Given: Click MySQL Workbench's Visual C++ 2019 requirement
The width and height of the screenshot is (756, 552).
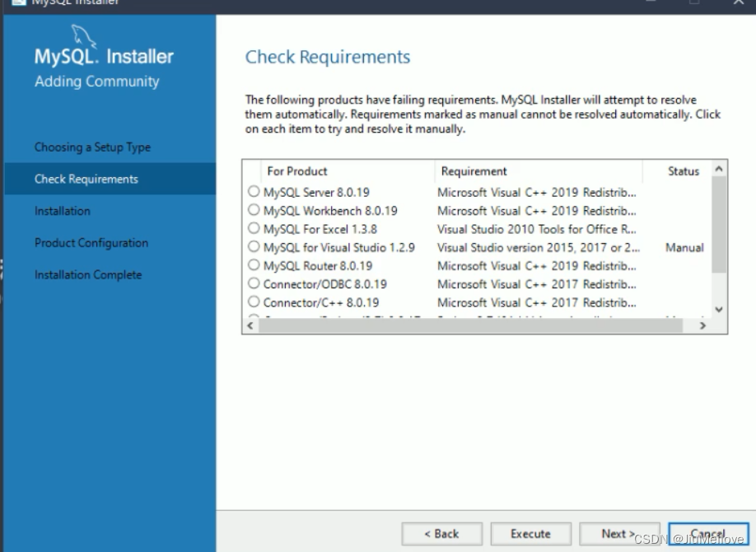Looking at the screenshot, I should click(x=537, y=211).
